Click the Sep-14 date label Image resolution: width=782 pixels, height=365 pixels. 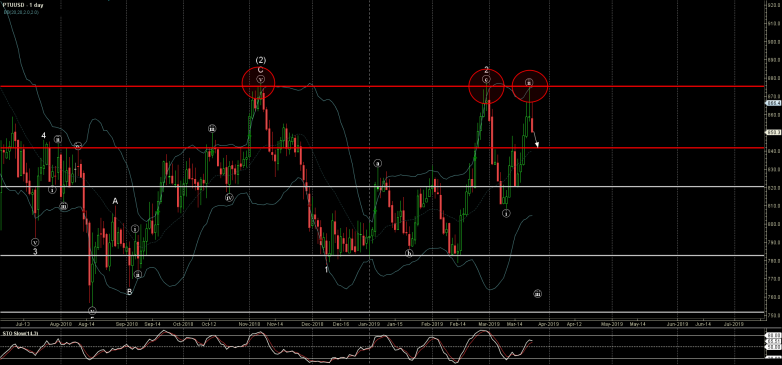click(152, 324)
